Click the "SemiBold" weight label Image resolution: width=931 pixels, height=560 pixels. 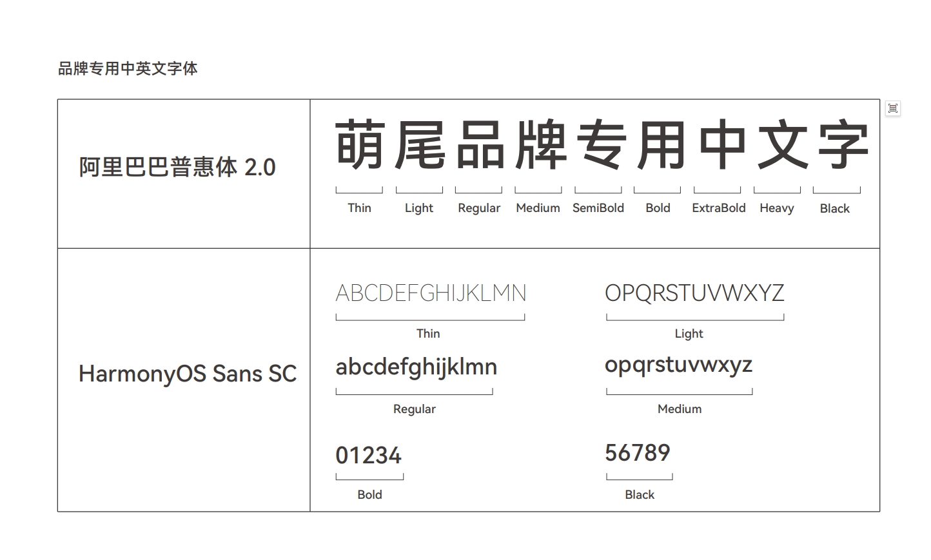598,208
